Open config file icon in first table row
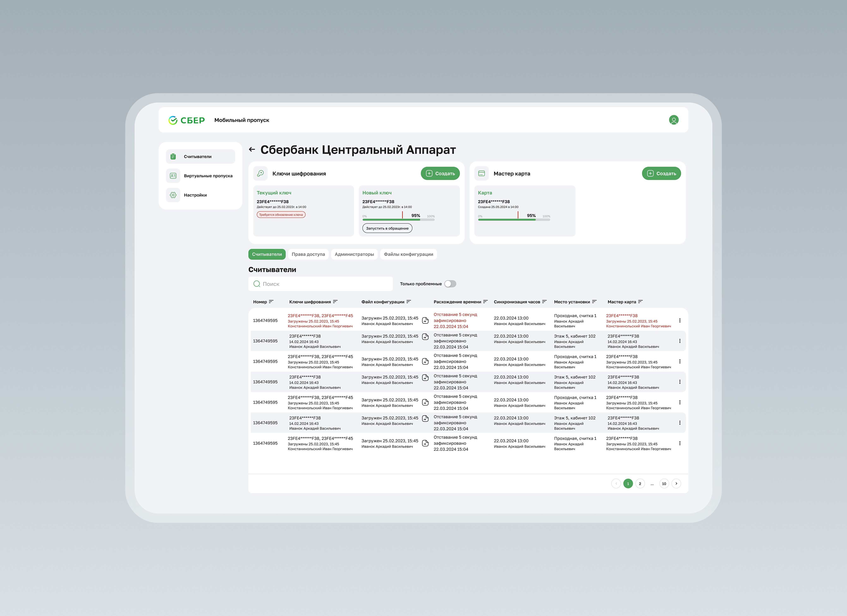Image resolution: width=847 pixels, height=616 pixels. [x=425, y=320]
